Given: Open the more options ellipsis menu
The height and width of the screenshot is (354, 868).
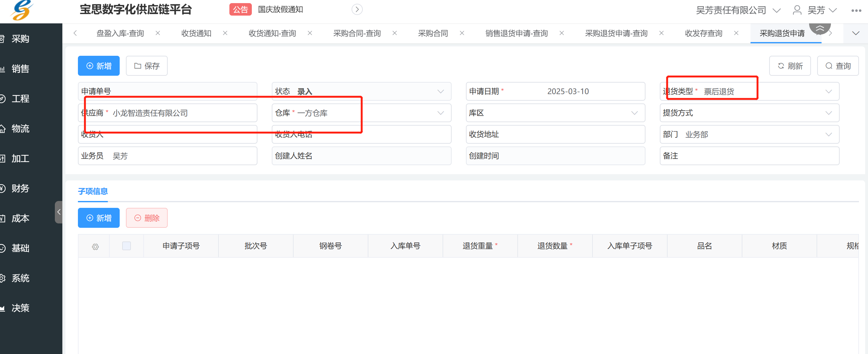Looking at the screenshot, I should click(x=856, y=11).
